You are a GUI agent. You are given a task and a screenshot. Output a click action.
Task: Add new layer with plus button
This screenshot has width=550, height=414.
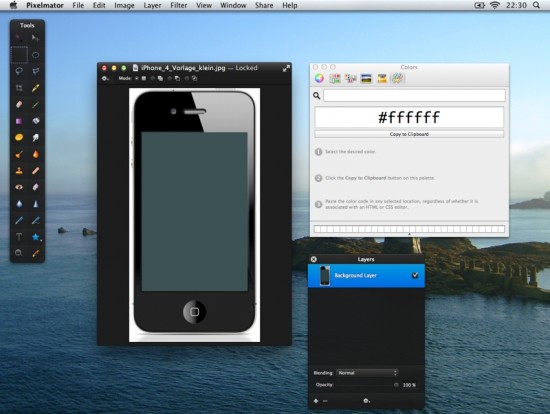(x=316, y=401)
